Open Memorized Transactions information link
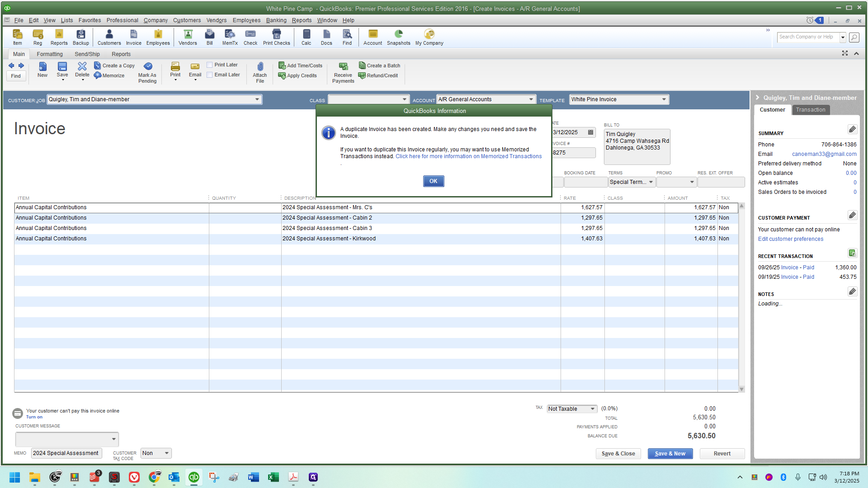868x488 pixels. tap(468, 156)
